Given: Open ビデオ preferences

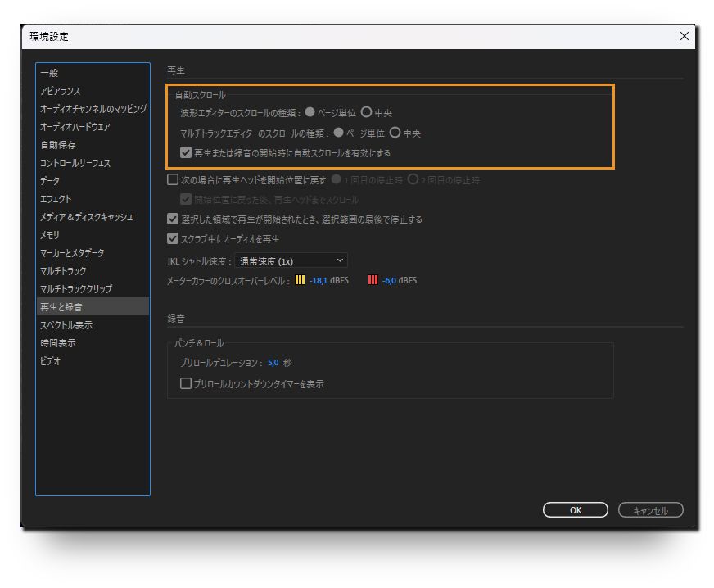Looking at the screenshot, I should [x=93, y=360].
